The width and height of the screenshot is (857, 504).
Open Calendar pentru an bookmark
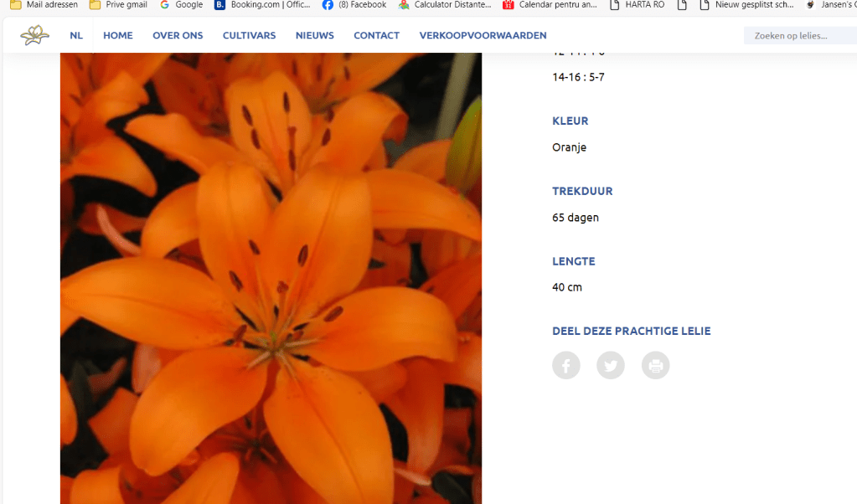click(x=550, y=5)
